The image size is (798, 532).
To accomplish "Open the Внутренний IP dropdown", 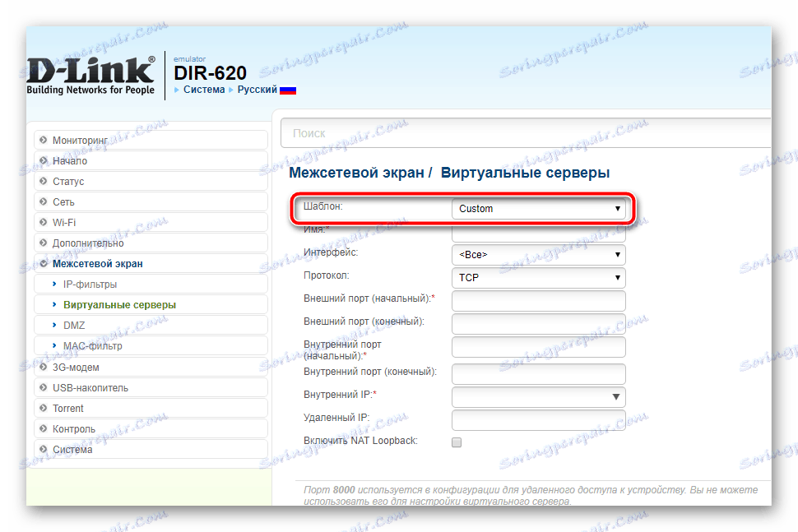I will click(539, 396).
